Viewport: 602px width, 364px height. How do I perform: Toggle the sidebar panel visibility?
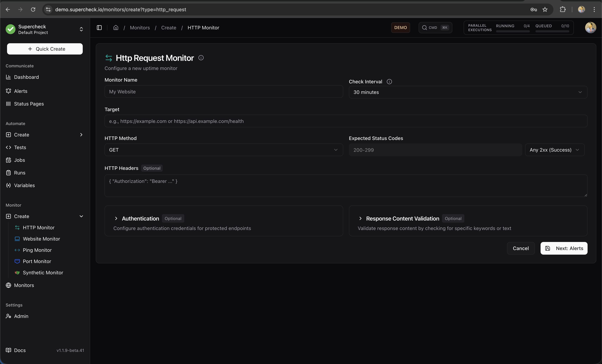click(x=99, y=28)
